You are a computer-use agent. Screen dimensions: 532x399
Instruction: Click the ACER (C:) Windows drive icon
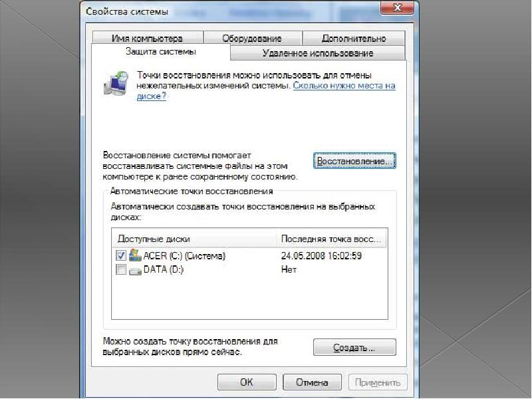coord(135,255)
